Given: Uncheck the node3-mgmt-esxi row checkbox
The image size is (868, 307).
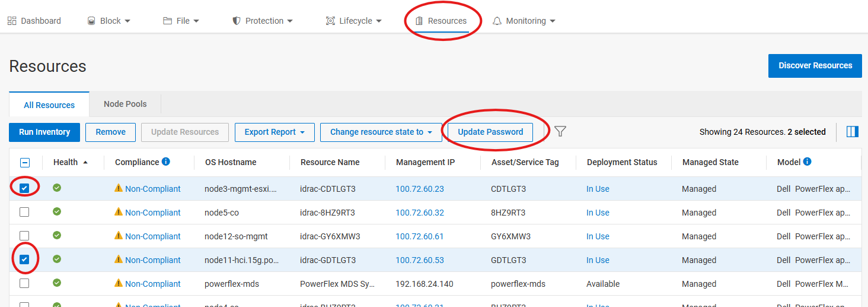Looking at the screenshot, I should pos(24,188).
